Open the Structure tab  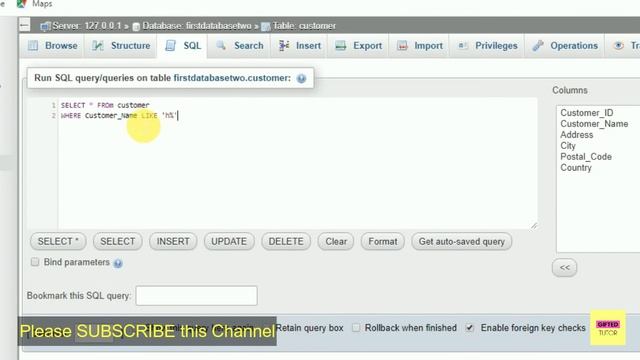(121, 46)
